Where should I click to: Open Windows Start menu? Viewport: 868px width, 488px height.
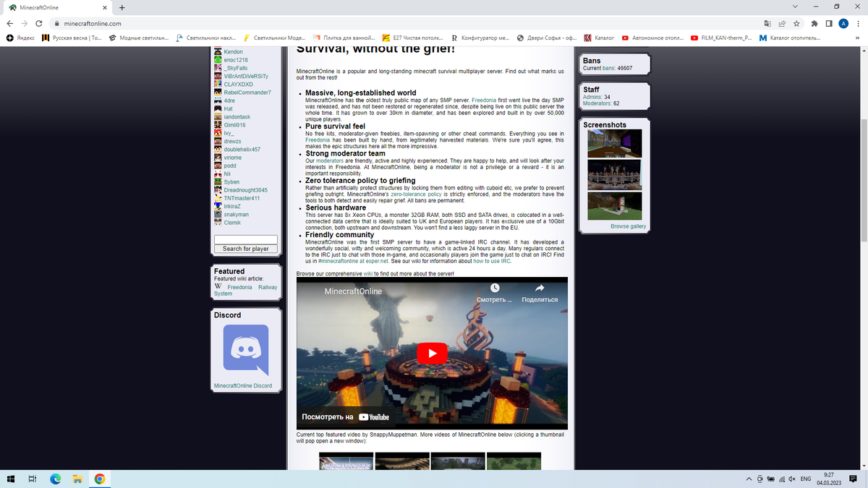pos(10,479)
